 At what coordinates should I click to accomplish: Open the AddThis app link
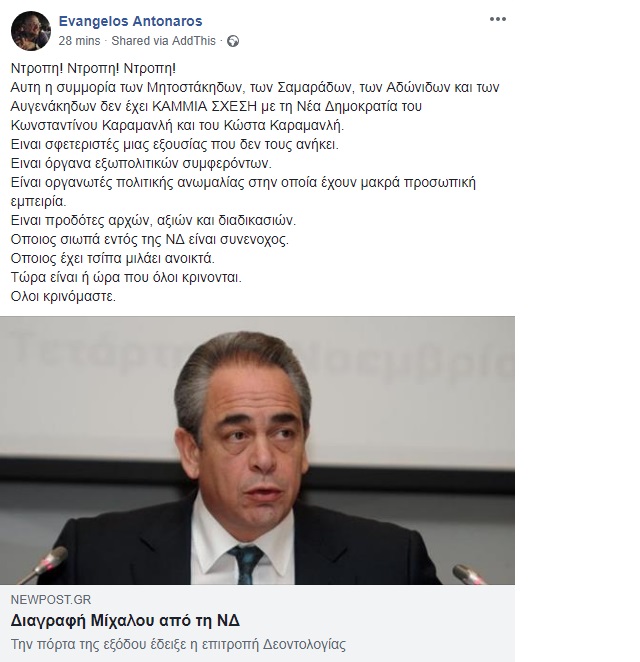194,41
